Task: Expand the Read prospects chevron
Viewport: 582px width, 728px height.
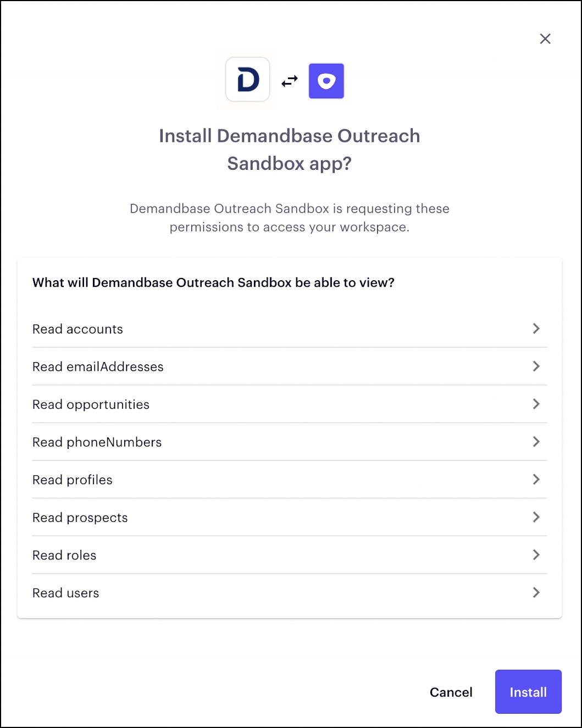Action: click(536, 517)
